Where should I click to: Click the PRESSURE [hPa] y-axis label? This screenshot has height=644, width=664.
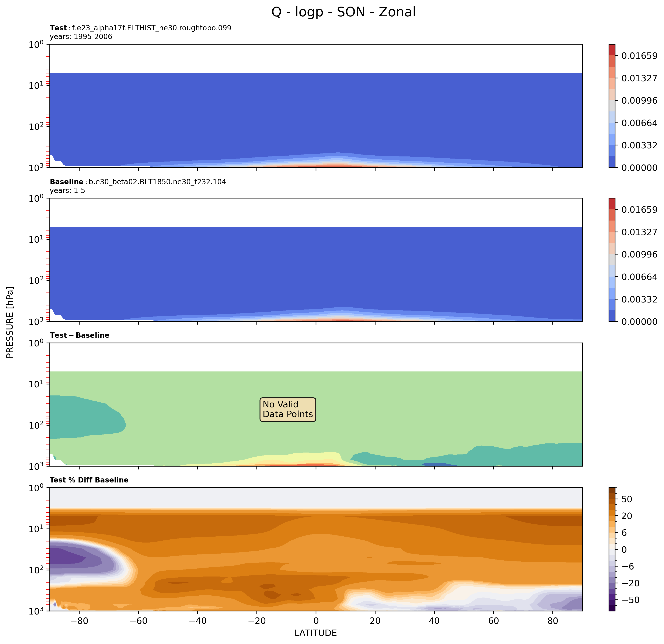pyautogui.click(x=10, y=322)
